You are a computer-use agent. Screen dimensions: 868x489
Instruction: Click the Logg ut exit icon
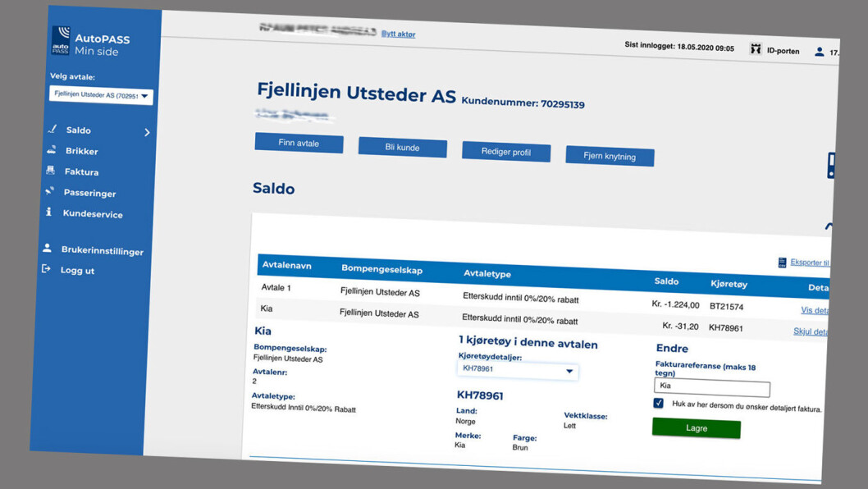[x=46, y=268]
